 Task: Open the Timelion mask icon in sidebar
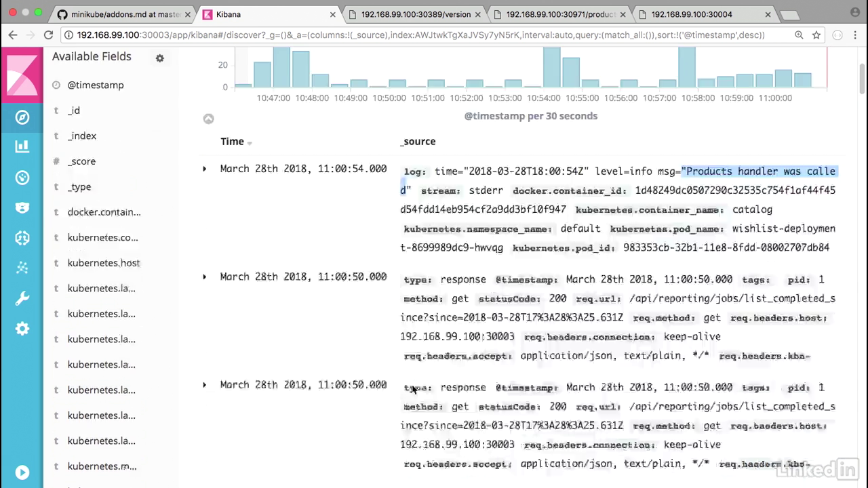22,207
